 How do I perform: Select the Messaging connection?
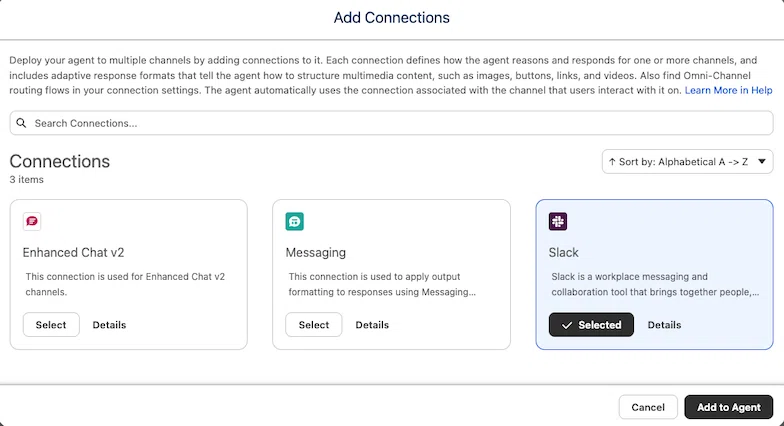click(314, 325)
